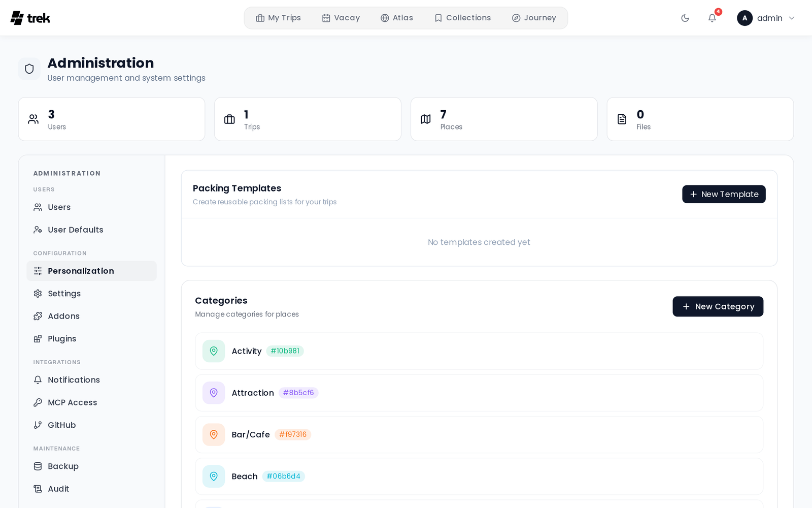Open Audit in the sidebar
This screenshot has height=508, width=812.
[x=91, y=489]
